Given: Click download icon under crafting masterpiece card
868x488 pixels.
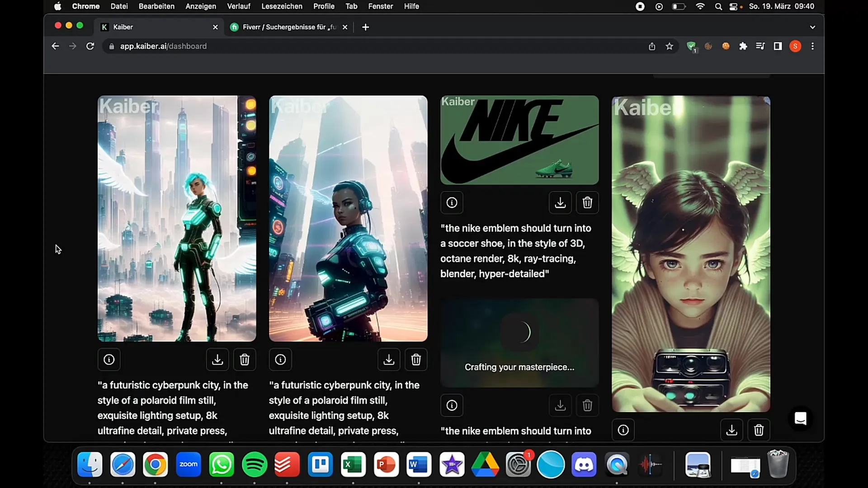Looking at the screenshot, I should [560, 405].
